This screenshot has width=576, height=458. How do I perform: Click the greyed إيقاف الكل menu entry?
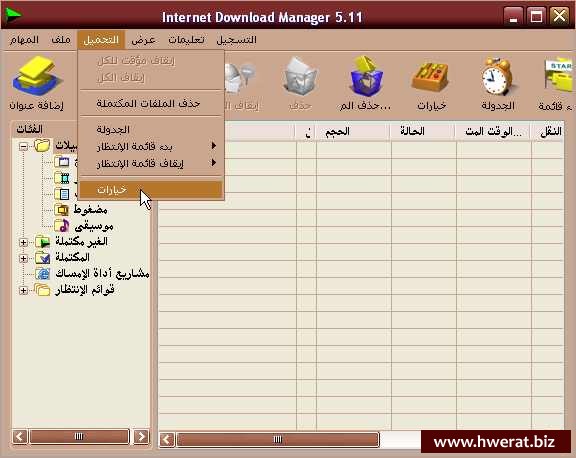point(151,77)
